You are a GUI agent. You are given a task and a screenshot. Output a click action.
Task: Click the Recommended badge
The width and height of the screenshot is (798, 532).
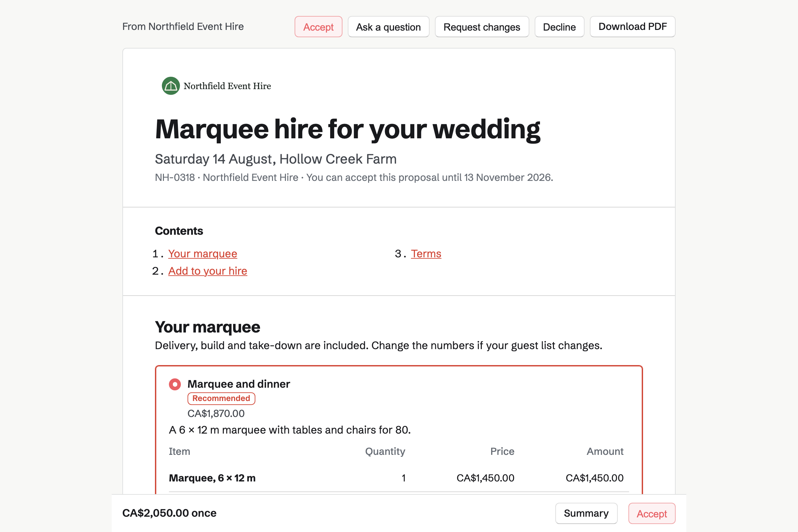pos(221,398)
